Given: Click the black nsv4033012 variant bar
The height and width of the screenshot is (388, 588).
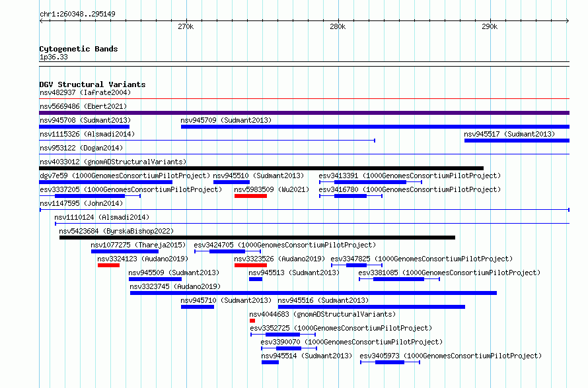Looking at the screenshot, I should (262, 168).
